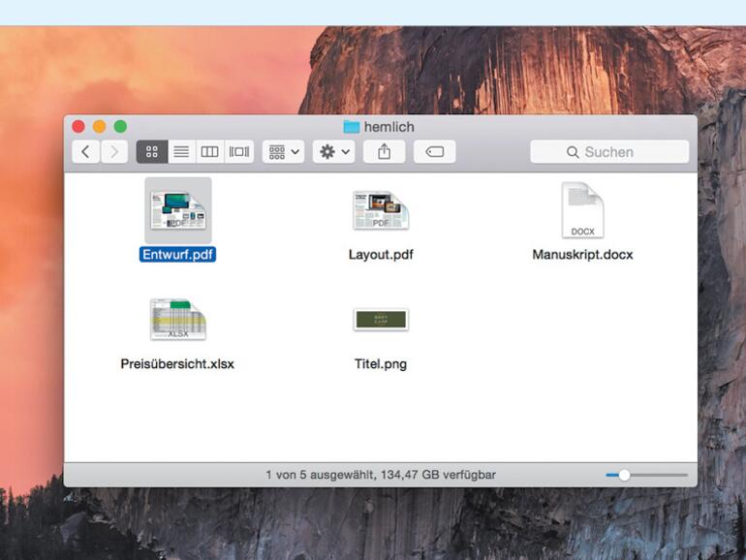Open the arrange items dropdown

(284, 152)
